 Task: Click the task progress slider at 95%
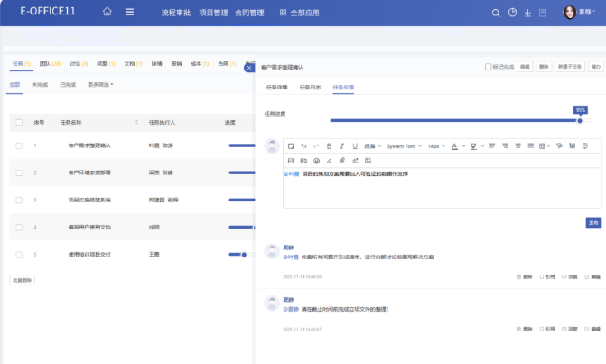[580, 120]
